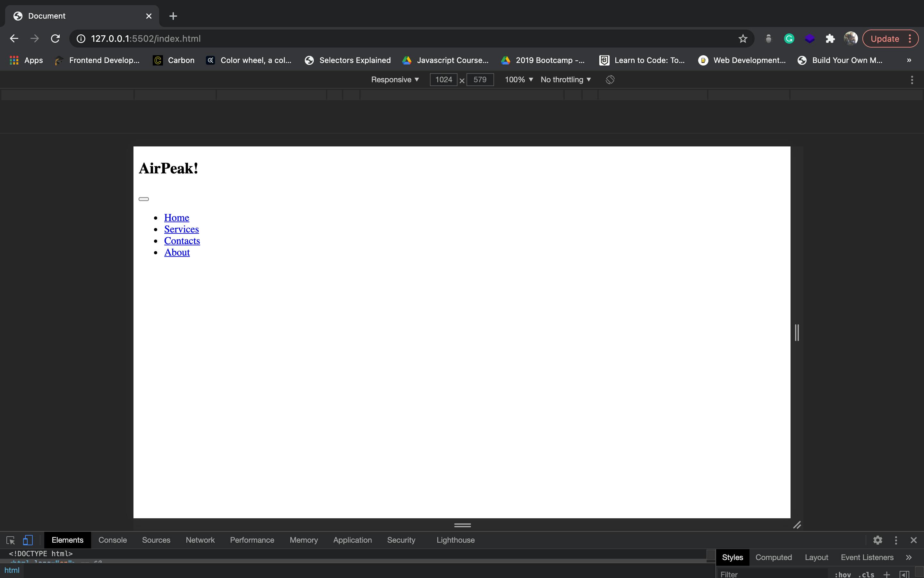Show more sidebar pane tabs chevron

pos(909,557)
